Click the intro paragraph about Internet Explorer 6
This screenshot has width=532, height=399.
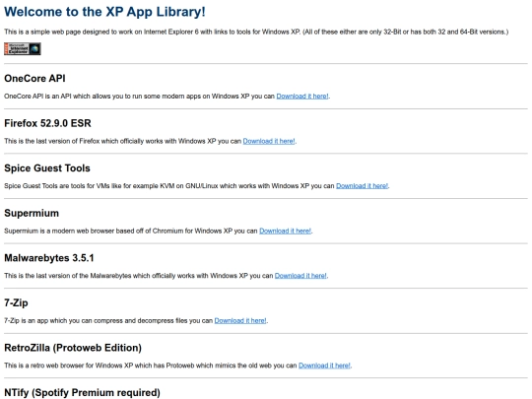point(256,32)
